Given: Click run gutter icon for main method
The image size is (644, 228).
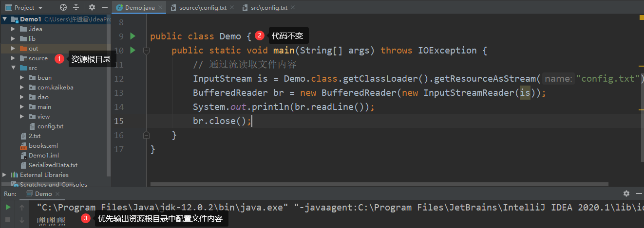Looking at the screenshot, I should 133,50.
